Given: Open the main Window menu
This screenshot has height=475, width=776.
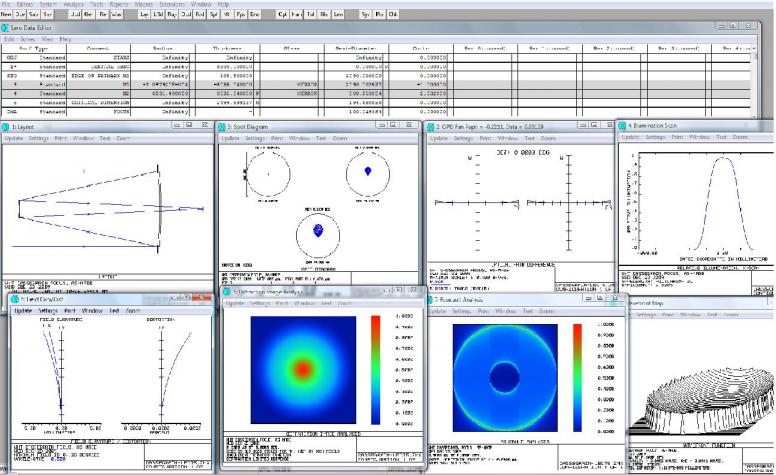Looking at the screenshot, I should coord(201,4).
